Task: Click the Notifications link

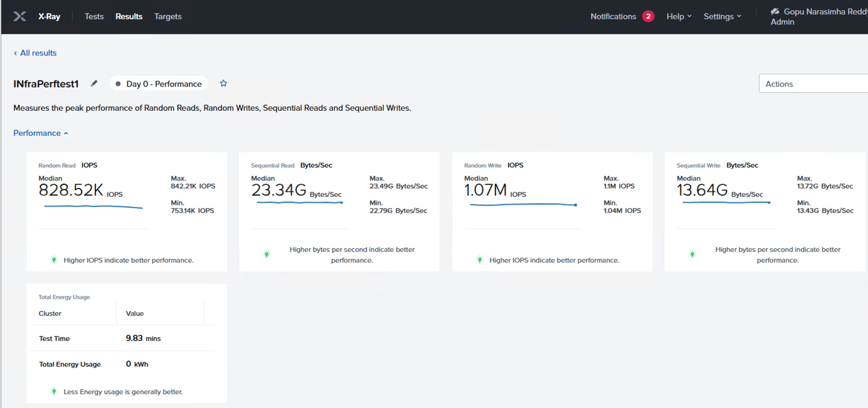Action: (613, 16)
